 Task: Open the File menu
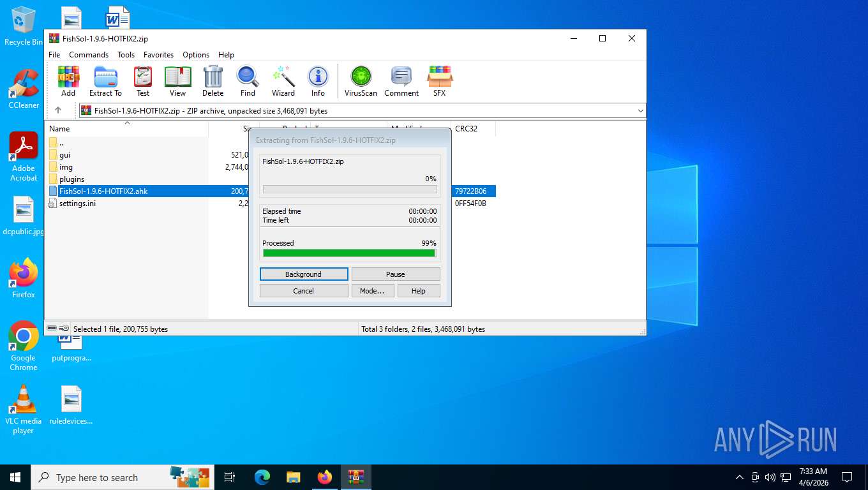[x=54, y=55]
